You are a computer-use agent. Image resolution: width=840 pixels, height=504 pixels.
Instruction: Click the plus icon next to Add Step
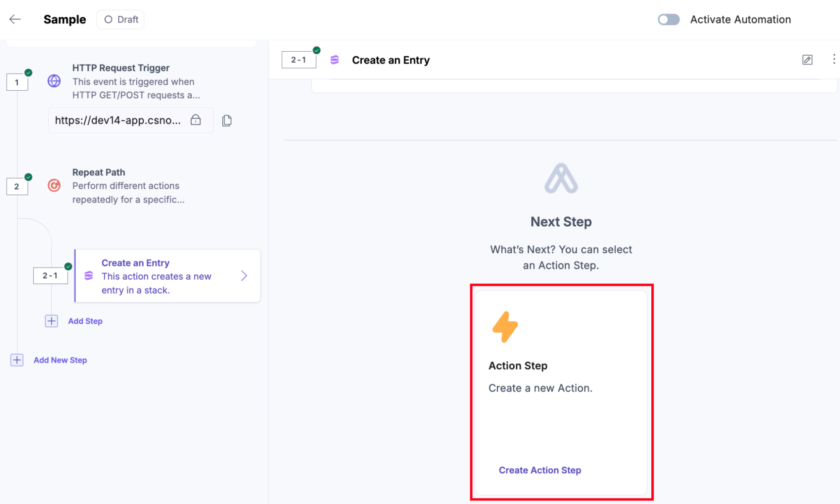click(51, 321)
